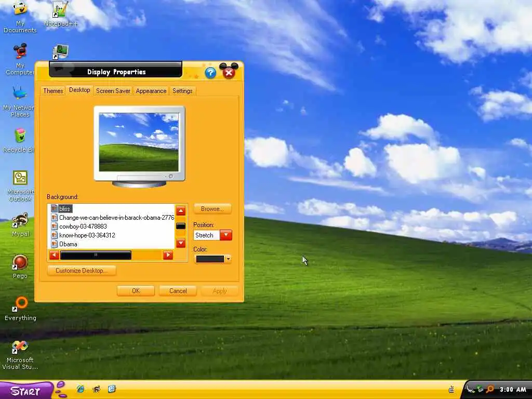Screen dimensions: 532x399
Task: Click the Cancel button
Action: [x=178, y=291]
